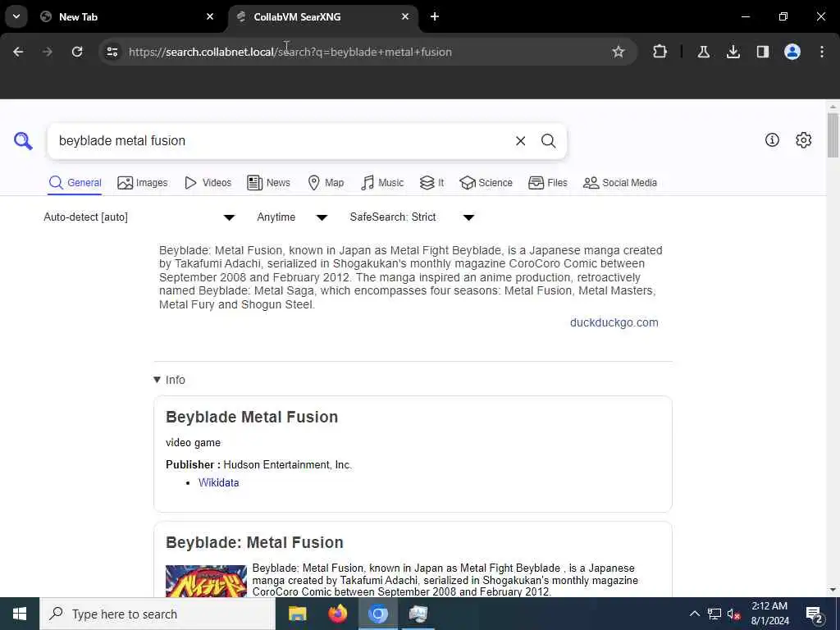Open the Auto-detect language dropdown
This screenshot has width=840, height=630.
point(139,217)
